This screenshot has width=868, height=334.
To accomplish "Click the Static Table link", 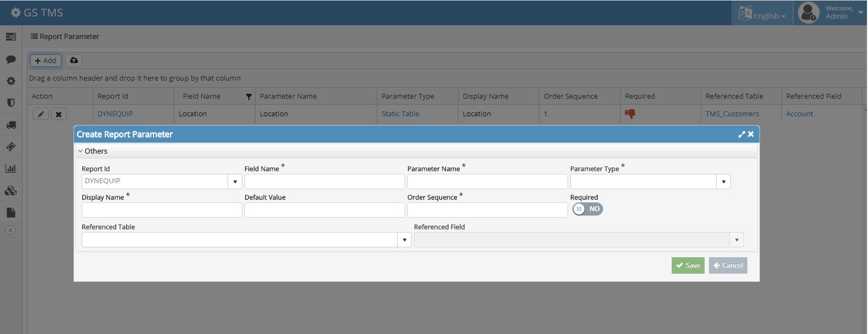I will (400, 114).
